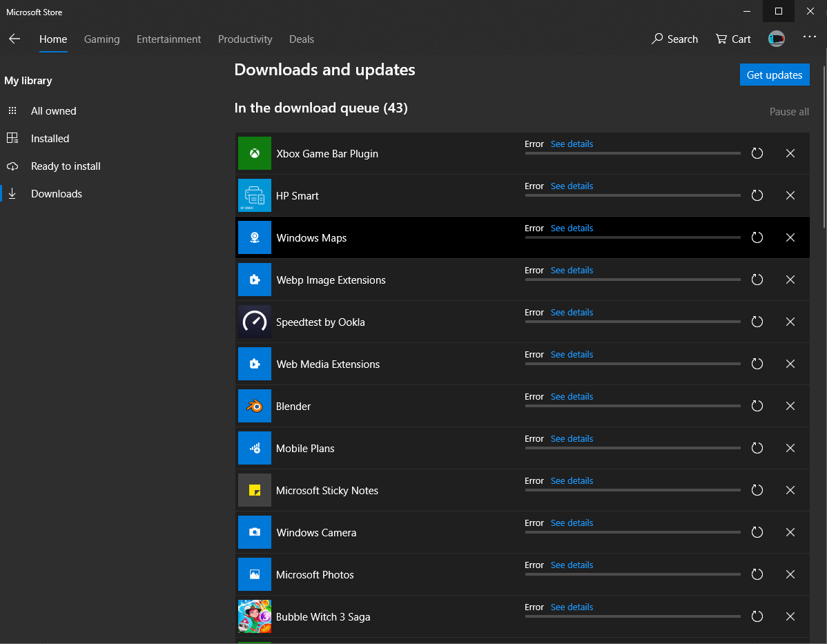The width and height of the screenshot is (827, 644).
Task: Retry download of Speedtest by Ookla
Action: tap(757, 322)
